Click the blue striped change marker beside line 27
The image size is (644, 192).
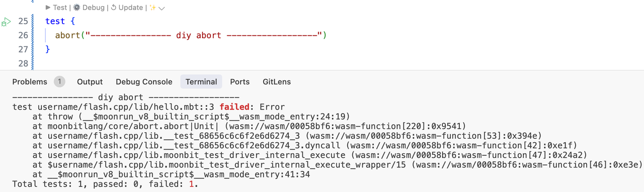tap(32, 49)
